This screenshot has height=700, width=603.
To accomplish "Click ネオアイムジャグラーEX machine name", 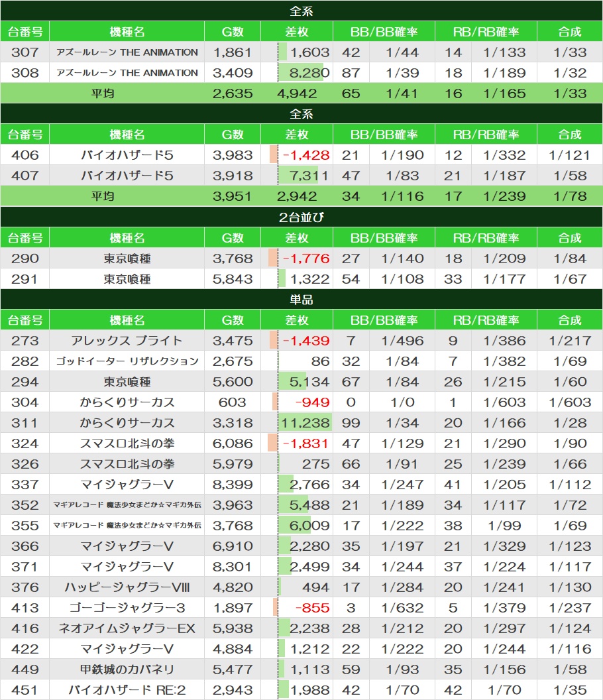I will coord(127,628).
